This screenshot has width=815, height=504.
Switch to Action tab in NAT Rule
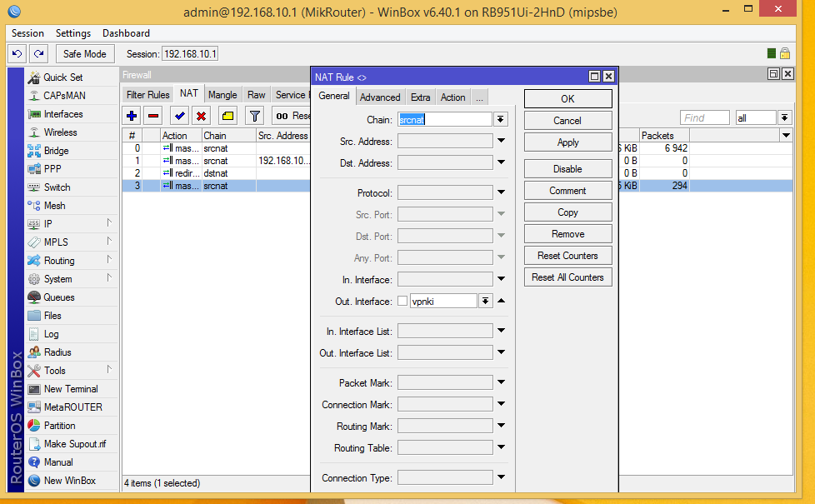coord(452,97)
